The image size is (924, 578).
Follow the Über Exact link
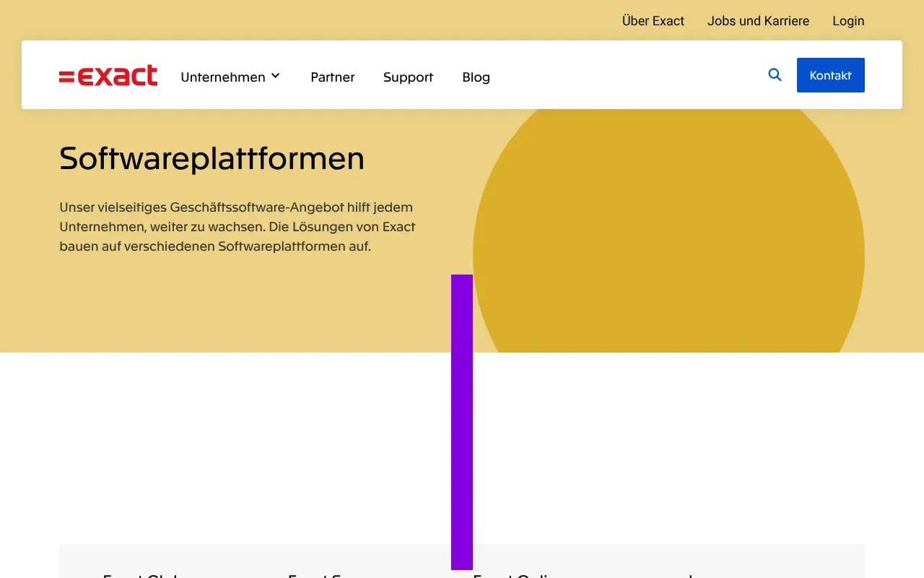click(x=653, y=21)
